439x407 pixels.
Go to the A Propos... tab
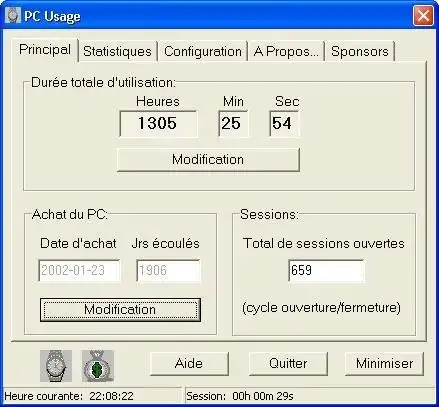click(286, 51)
